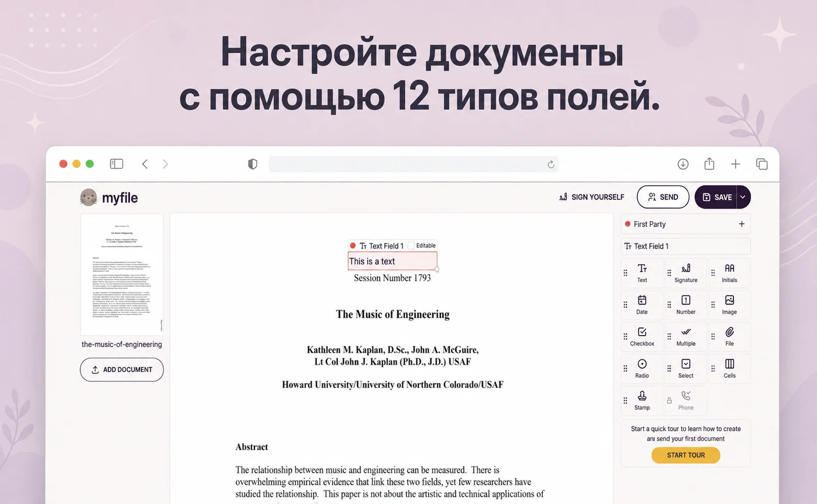Select the Checkbox field tool
The height and width of the screenshot is (504, 817).
tap(642, 337)
